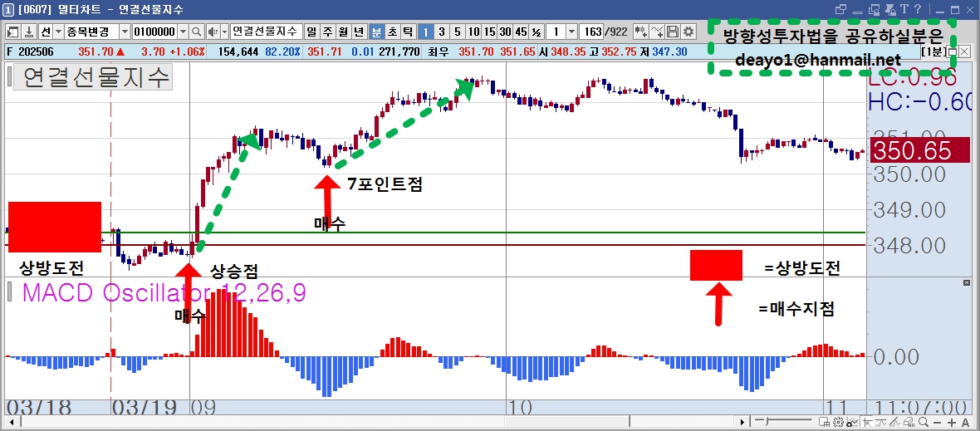Viewport: 980px width, 431px height.
Task: Toggle the left panel layout icon
Action: pyautogui.click(x=12, y=32)
